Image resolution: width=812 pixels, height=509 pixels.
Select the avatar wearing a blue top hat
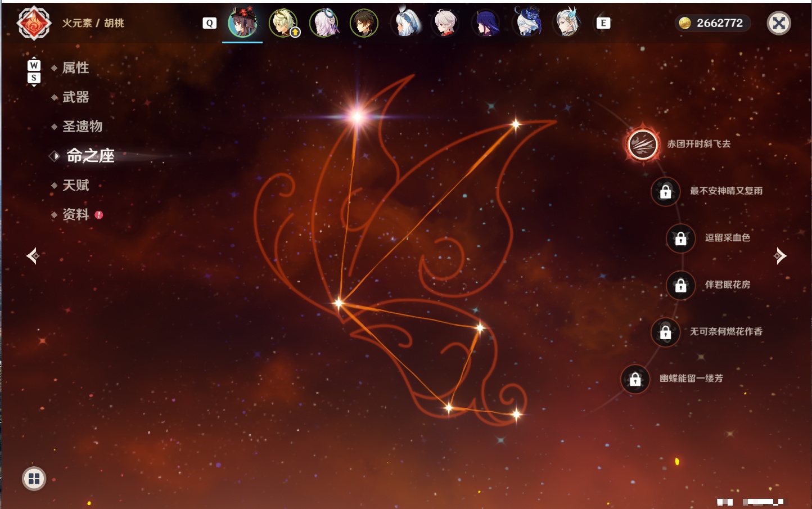click(x=527, y=23)
